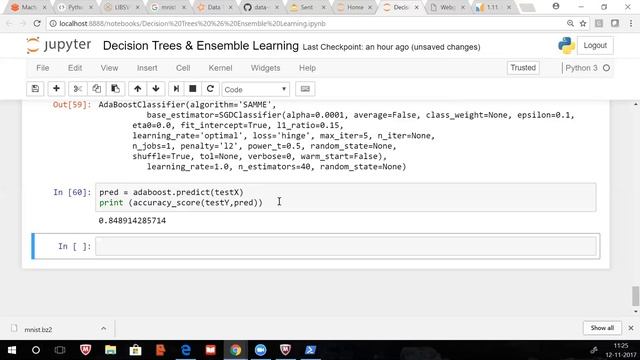This screenshot has width=640, height=360.
Task: Open the cell type Code dropdown
Action: point(256,89)
